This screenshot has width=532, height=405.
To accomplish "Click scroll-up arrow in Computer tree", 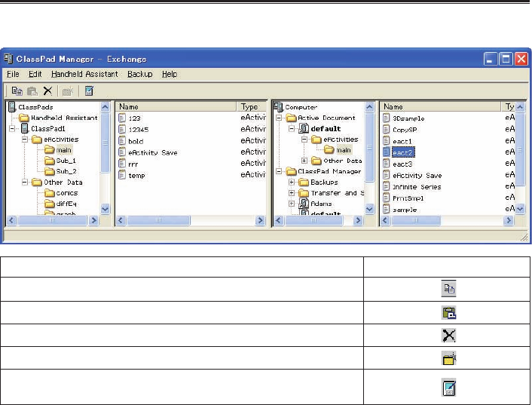I will tap(369, 107).
